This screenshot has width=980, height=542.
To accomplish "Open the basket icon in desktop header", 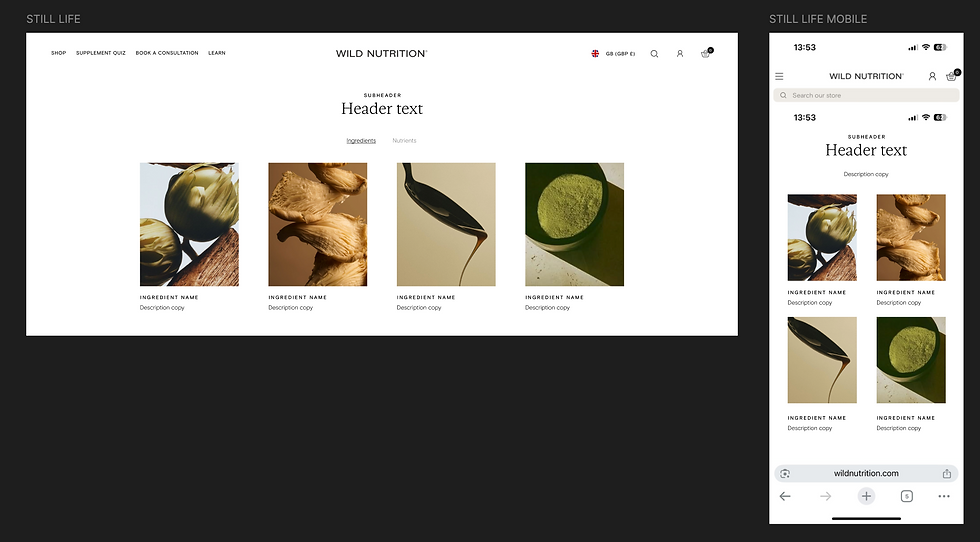I will [x=706, y=53].
